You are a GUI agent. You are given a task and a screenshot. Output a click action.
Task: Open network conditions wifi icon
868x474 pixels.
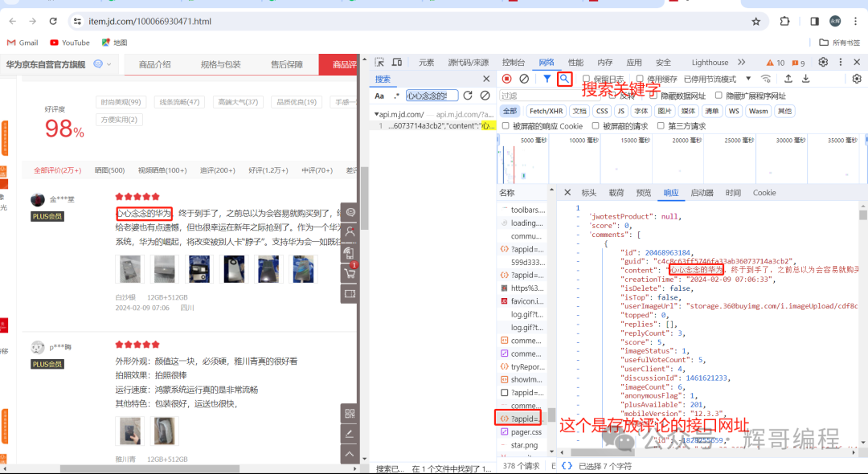pos(766,79)
